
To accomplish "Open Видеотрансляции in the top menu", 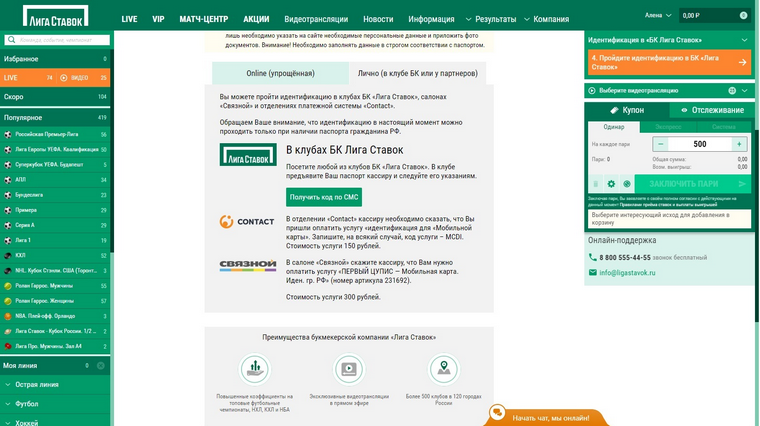I will 316,19.
